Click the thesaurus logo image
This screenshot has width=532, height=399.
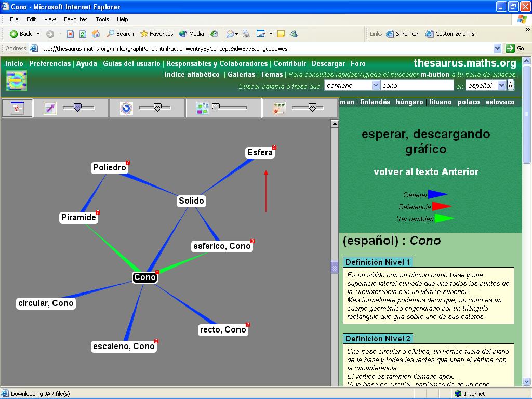tap(16, 81)
